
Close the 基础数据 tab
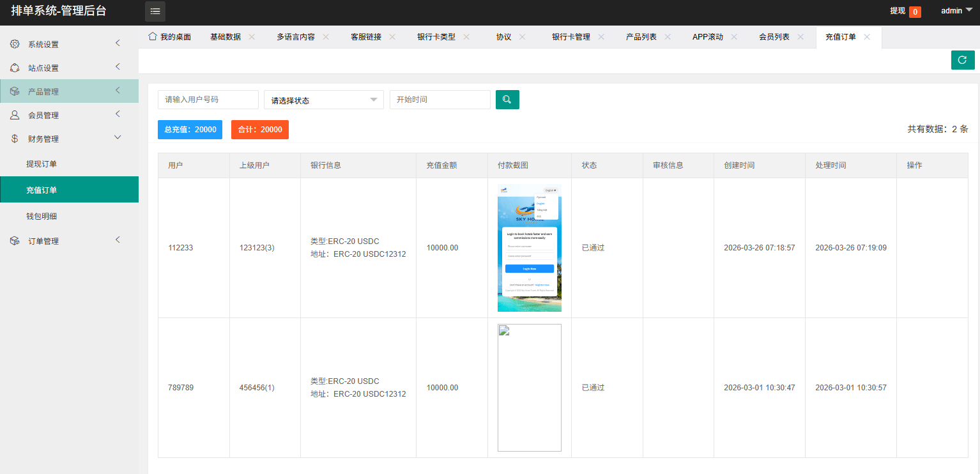point(252,37)
